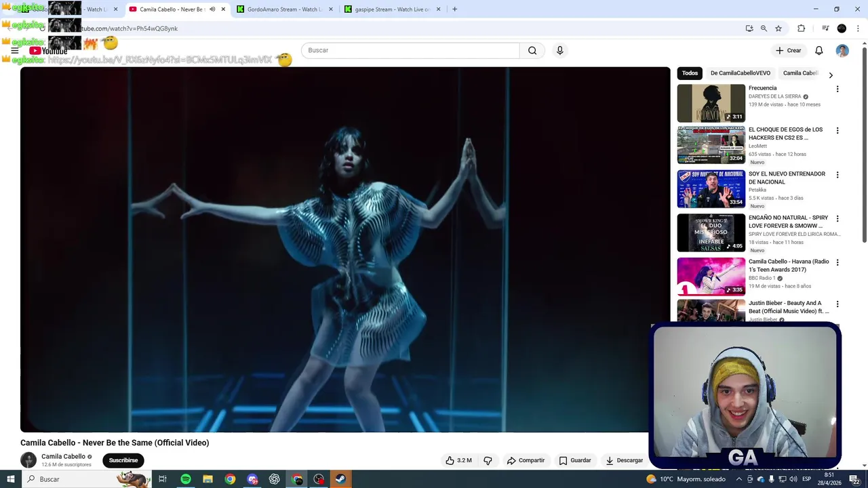The width and height of the screenshot is (868, 488).
Task: Close the GordoAmaro Stream tab
Action: click(331, 9)
